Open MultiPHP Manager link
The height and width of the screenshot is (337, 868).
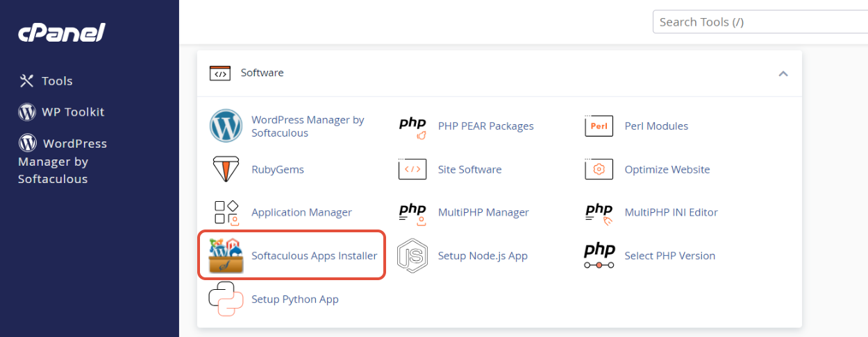(483, 212)
